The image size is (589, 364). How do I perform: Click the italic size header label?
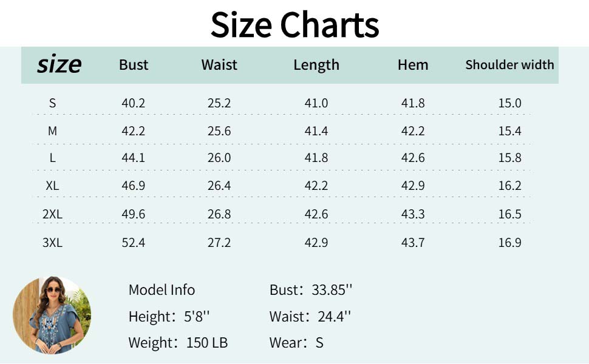[x=59, y=64]
